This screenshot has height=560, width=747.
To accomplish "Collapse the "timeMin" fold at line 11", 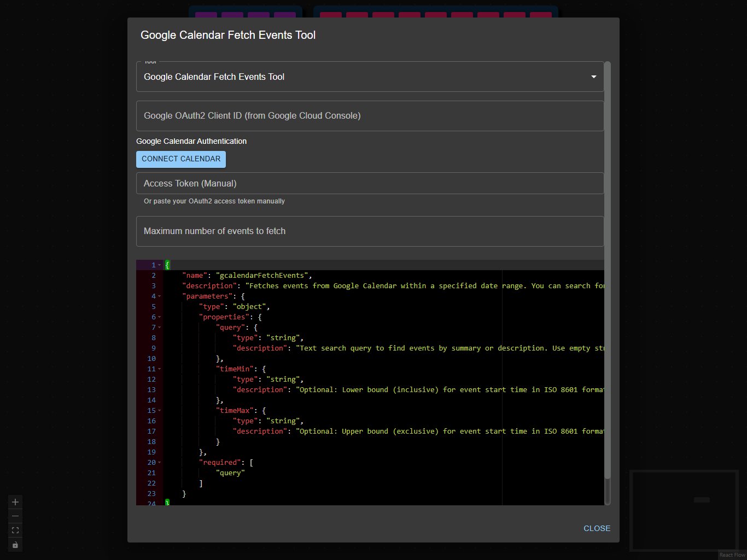I will 160,369.
